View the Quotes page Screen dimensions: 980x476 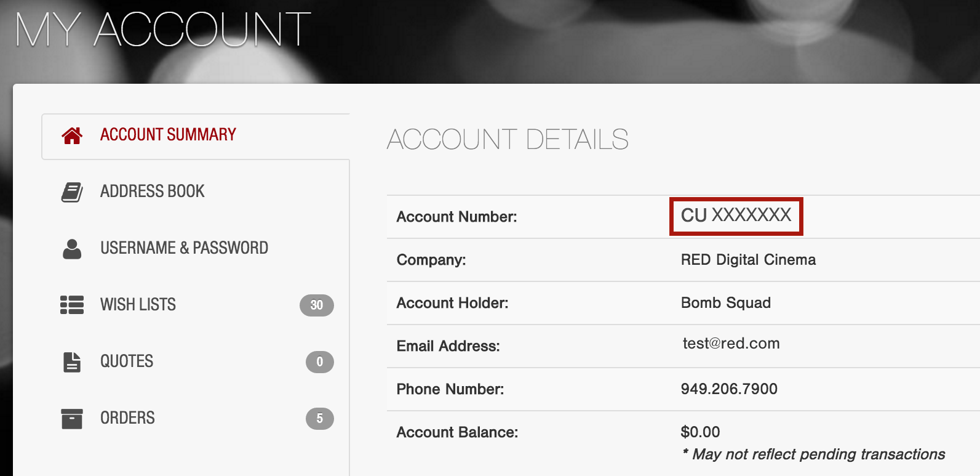tap(127, 361)
